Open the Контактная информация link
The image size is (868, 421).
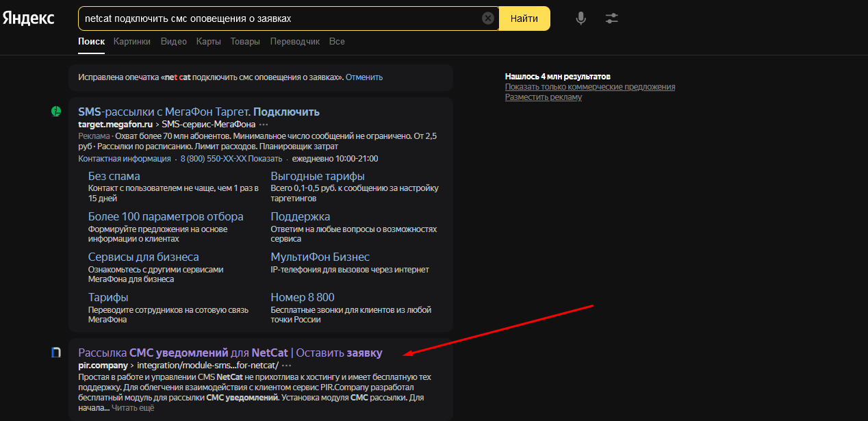[125, 159]
